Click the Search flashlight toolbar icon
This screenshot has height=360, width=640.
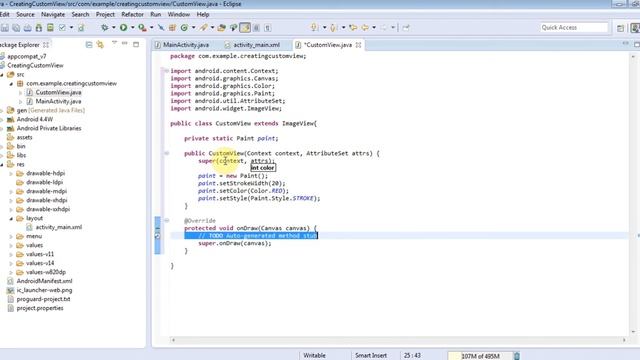click(x=203, y=28)
